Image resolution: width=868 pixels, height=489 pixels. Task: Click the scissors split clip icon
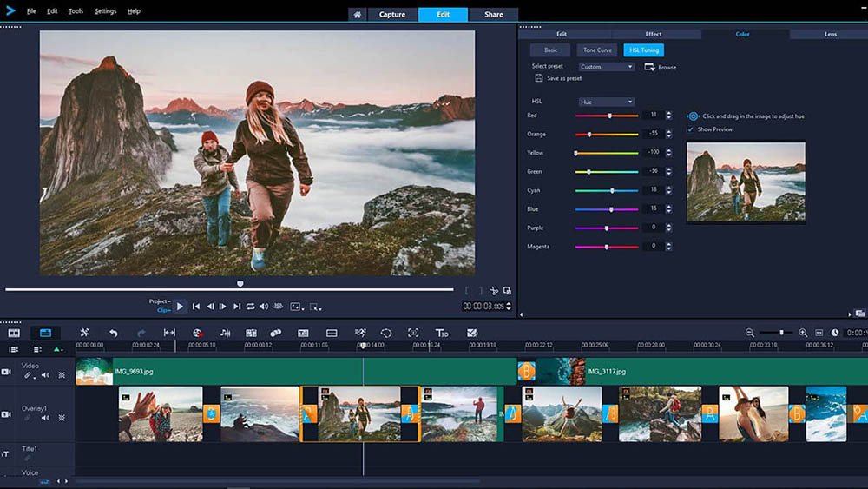493,291
